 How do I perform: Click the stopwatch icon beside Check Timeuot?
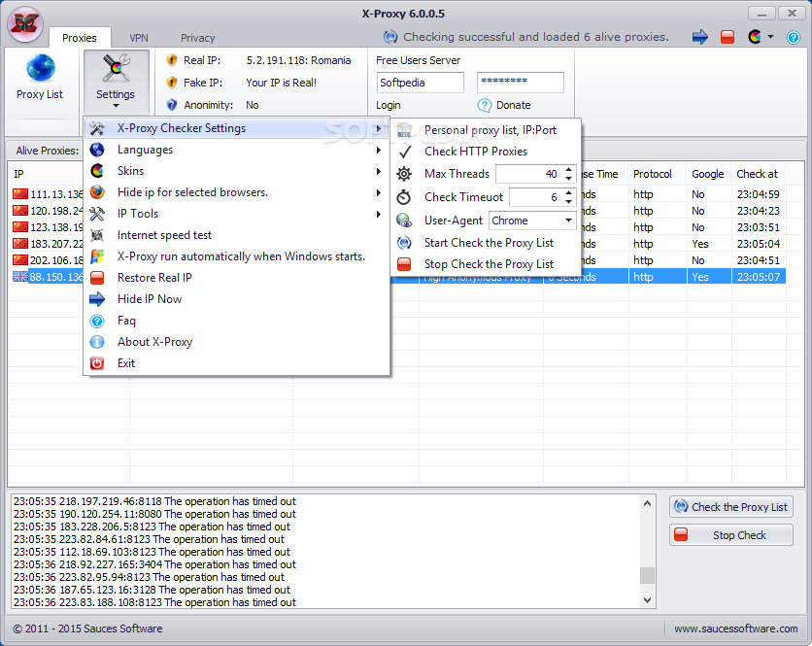(404, 197)
